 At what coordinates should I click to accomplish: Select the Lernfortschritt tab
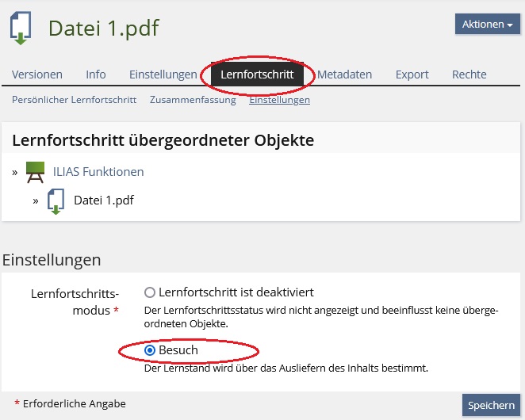[x=257, y=74]
